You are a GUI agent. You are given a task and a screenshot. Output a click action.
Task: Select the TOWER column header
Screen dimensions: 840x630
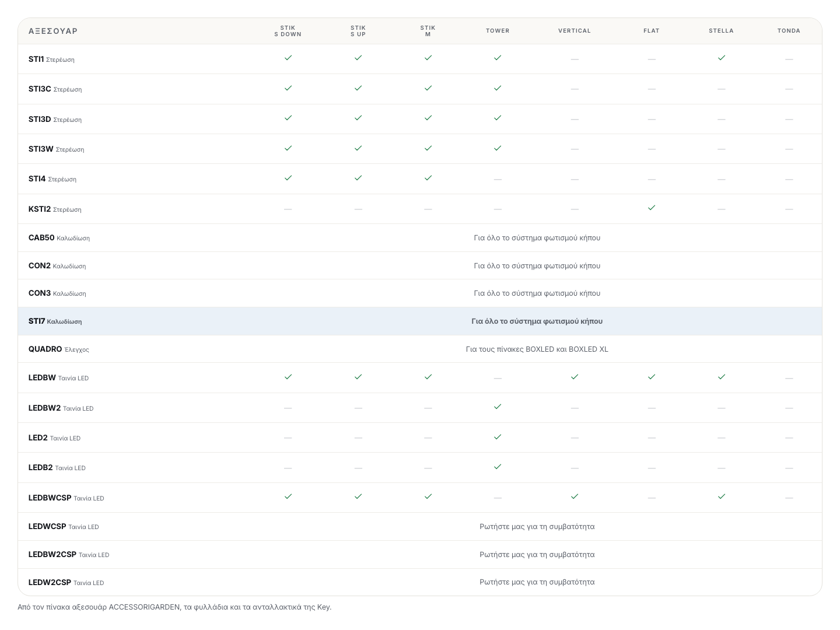coord(498,31)
